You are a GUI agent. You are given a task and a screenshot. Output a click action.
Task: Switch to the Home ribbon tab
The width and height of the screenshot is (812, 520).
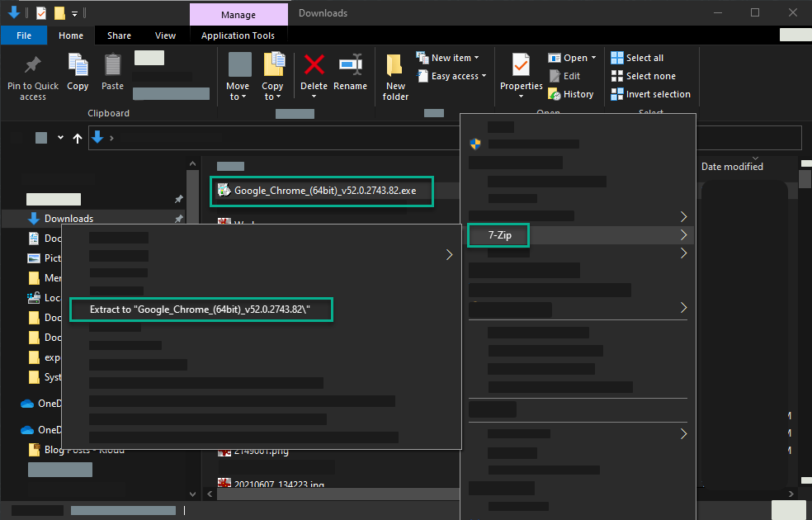(71, 35)
